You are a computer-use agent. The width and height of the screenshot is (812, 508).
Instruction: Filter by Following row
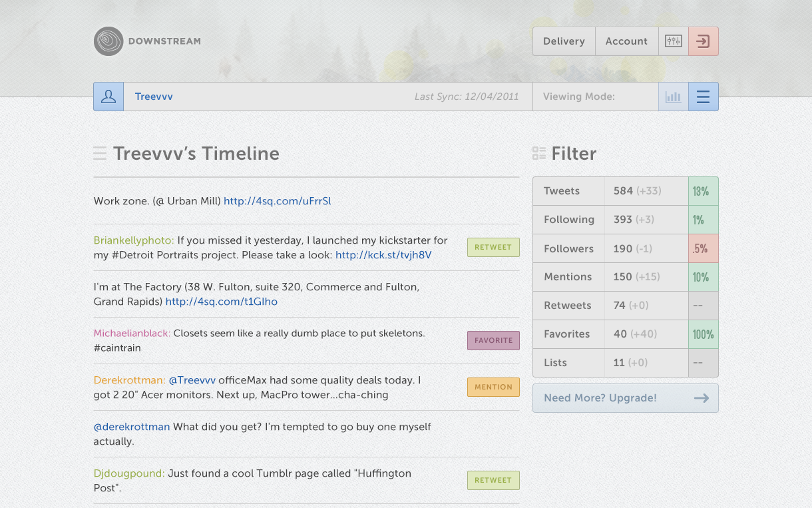tap(626, 220)
